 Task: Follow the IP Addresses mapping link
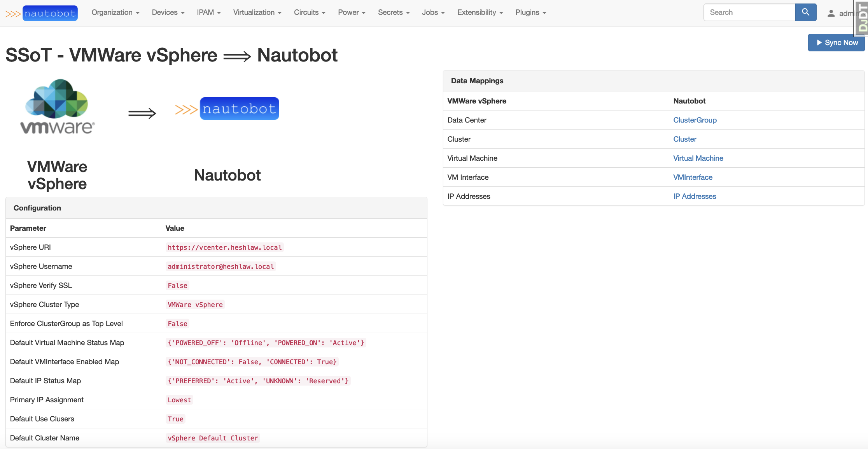695,196
